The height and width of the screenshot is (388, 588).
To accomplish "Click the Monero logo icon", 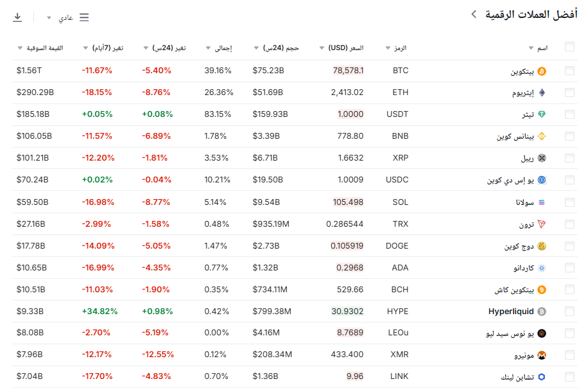I will [x=542, y=355].
